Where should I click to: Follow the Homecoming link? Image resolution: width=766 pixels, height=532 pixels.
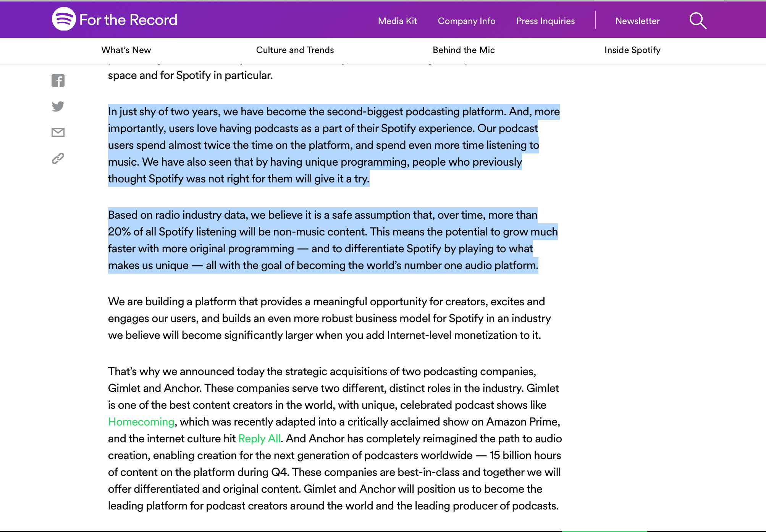click(141, 422)
